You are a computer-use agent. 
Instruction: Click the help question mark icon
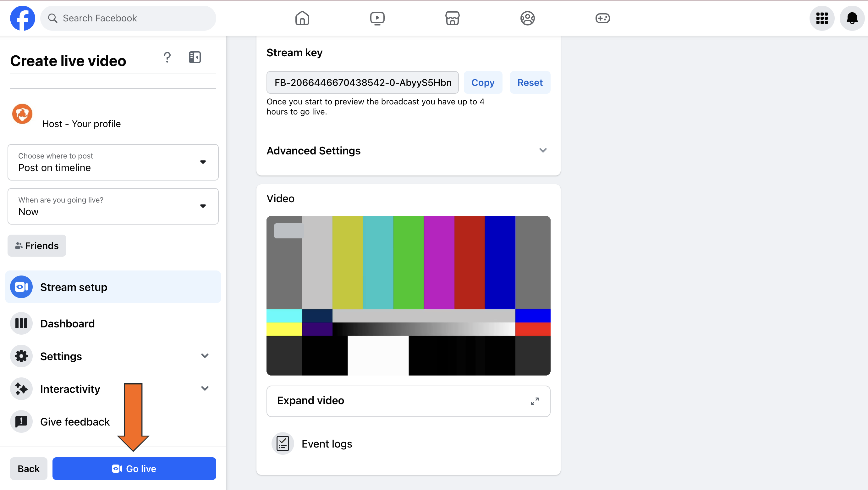pyautogui.click(x=167, y=57)
